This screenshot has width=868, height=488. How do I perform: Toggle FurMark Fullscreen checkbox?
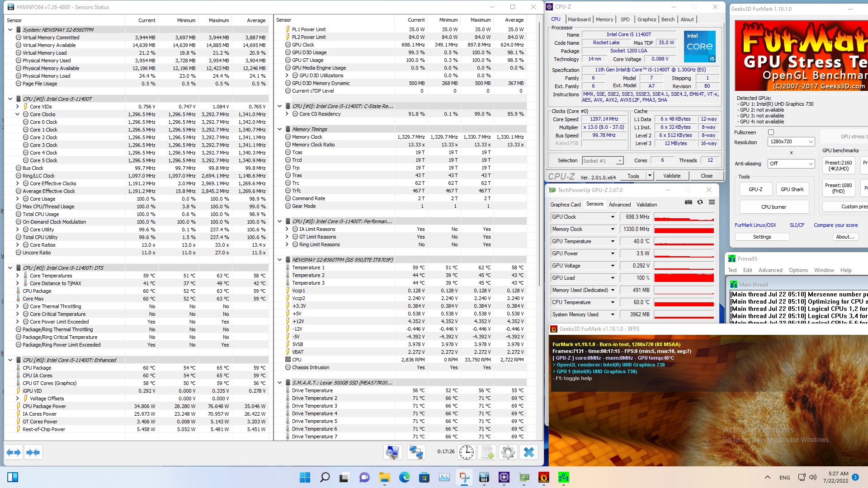click(x=771, y=132)
